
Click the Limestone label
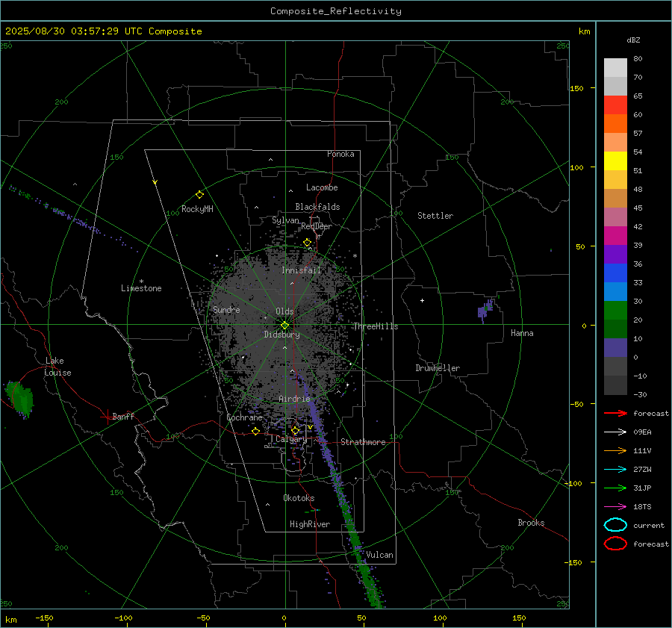(141, 288)
